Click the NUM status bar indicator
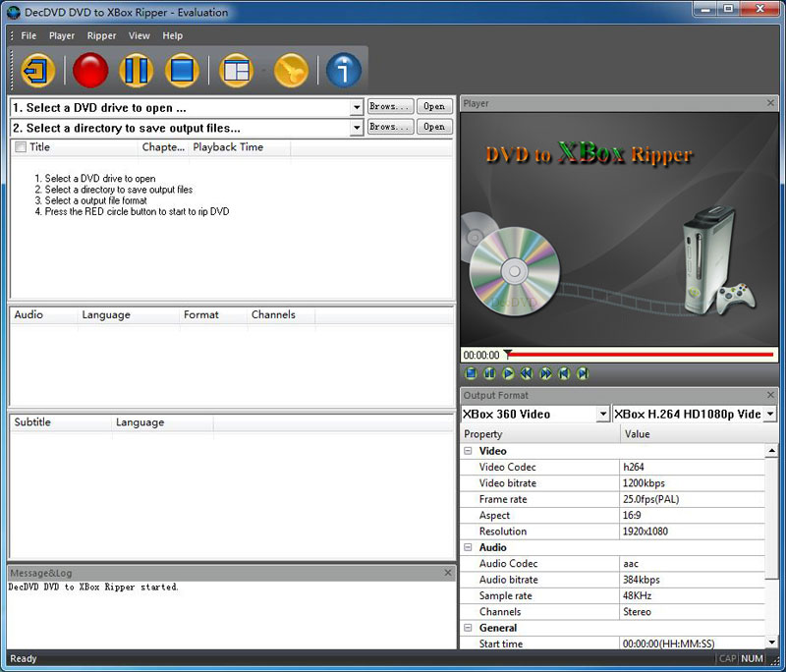Screen dimensions: 786x672 click(x=752, y=658)
